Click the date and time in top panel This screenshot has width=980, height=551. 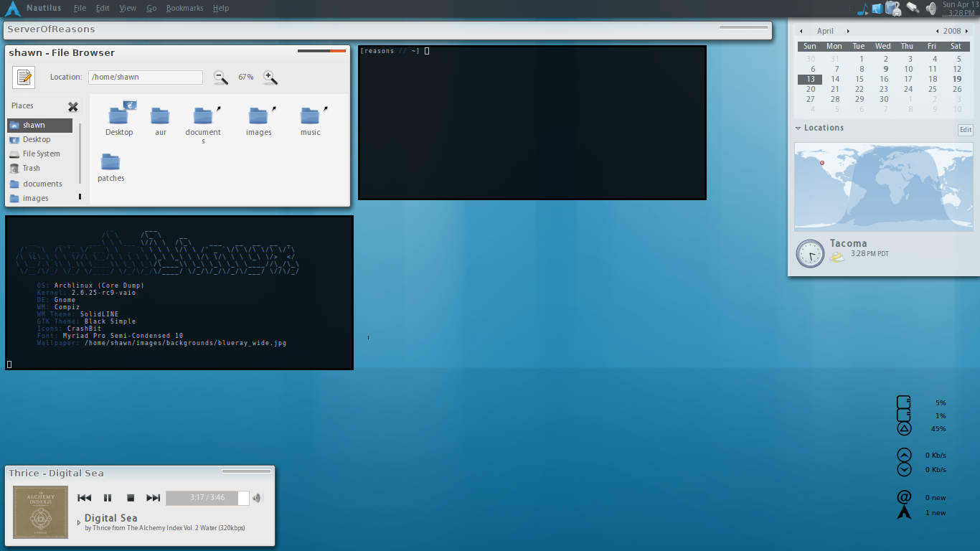point(961,9)
